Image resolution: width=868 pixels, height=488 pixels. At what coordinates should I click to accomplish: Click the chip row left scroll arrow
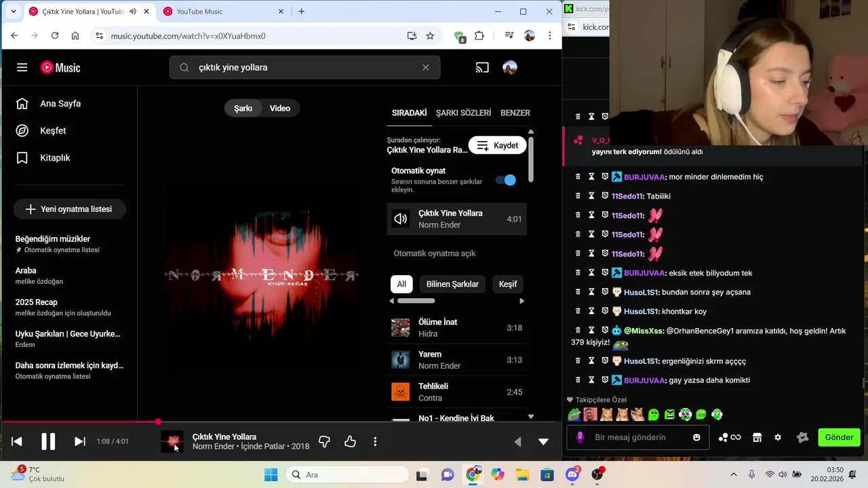[x=391, y=301]
